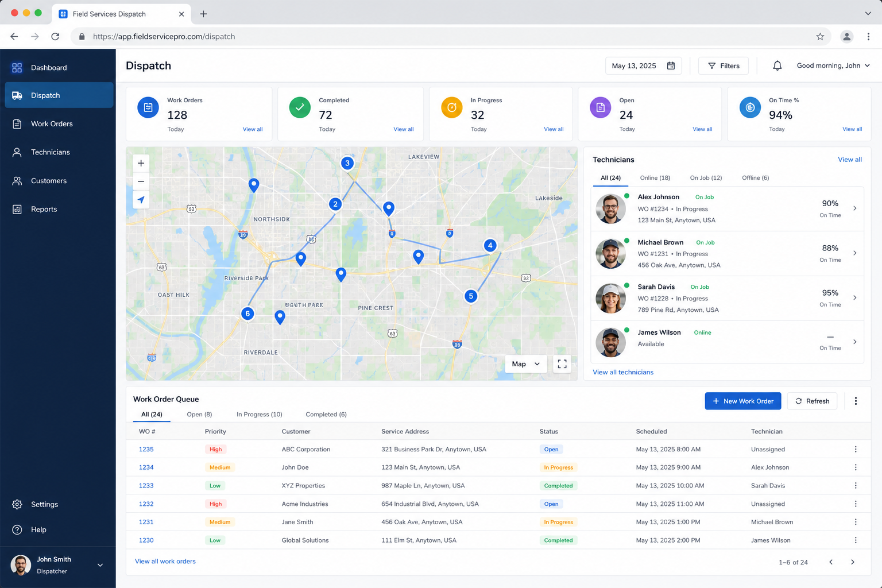Click Alex Johnson's profile photo
The image size is (882, 588).
pos(610,208)
